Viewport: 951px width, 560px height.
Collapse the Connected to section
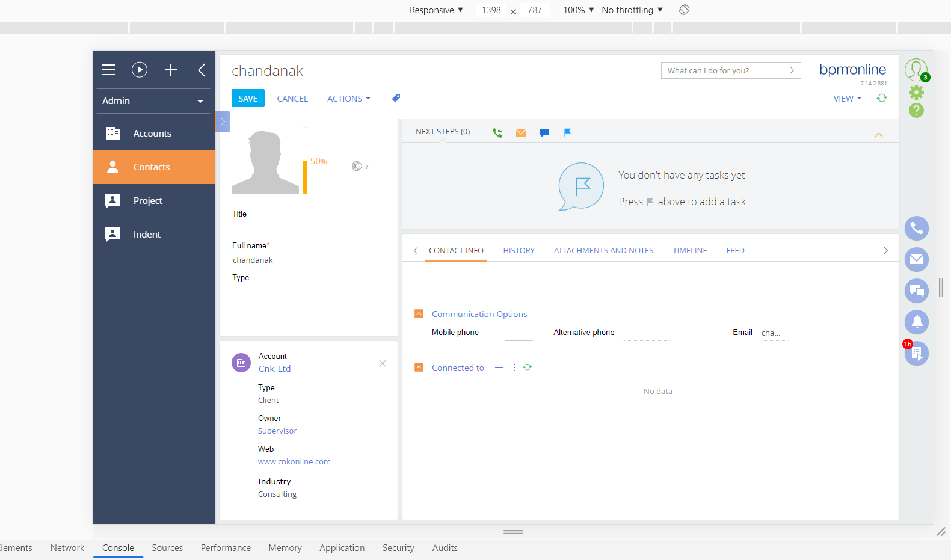419,368
